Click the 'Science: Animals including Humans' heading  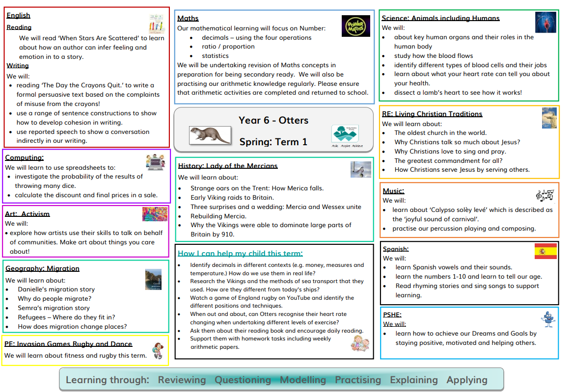[x=440, y=18]
